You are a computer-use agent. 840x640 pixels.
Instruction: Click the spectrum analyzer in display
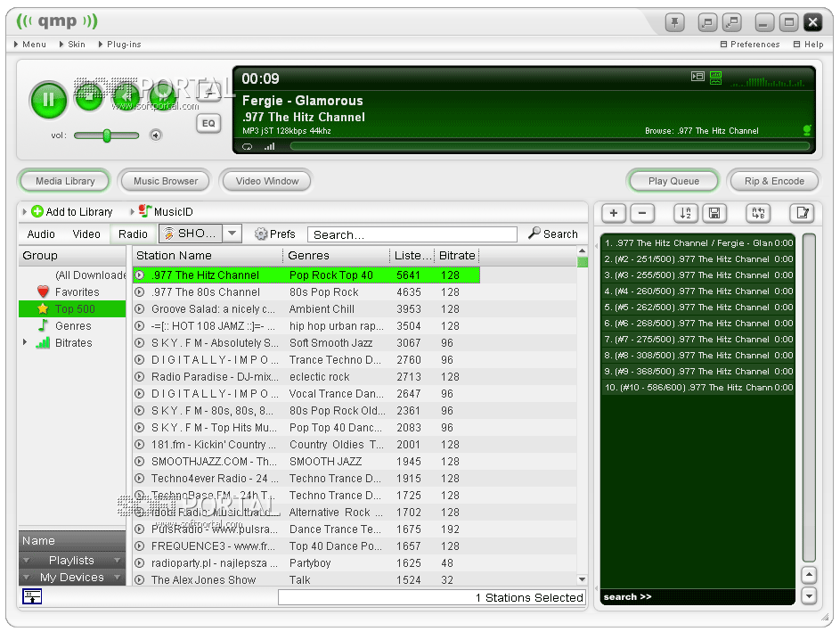pyautogui.click(x=768, y=81)
